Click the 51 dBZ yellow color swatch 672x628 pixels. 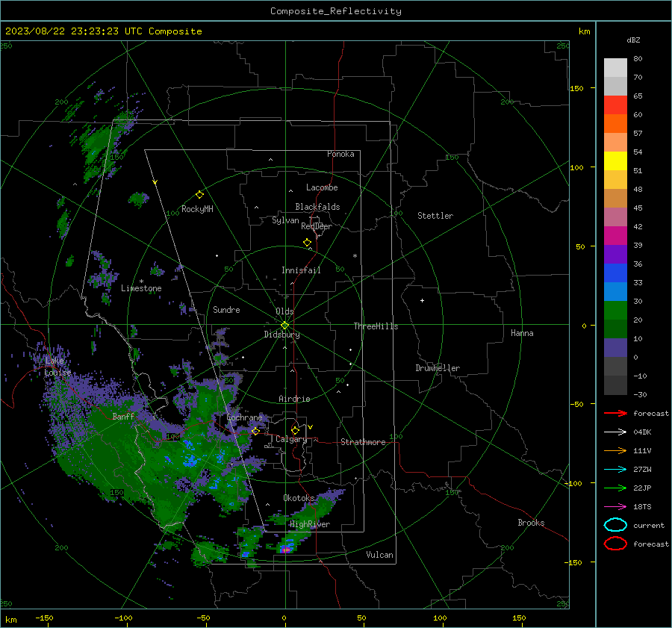click(615, 161)
